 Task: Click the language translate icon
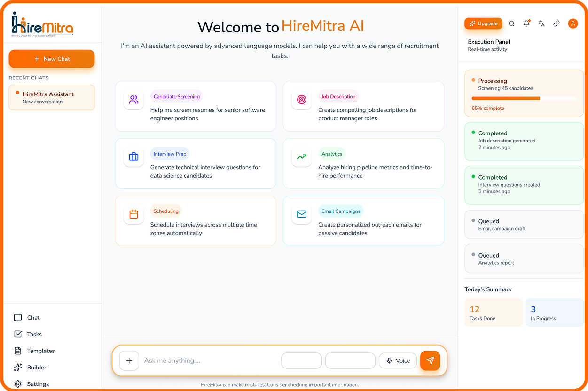click(x=541, y=23)
